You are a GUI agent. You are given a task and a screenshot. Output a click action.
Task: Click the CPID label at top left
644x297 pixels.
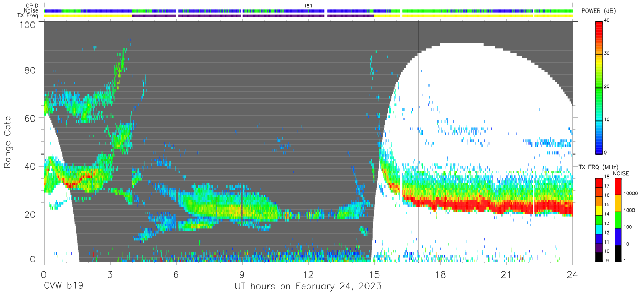pyautogui.click(x=33, y=6)
